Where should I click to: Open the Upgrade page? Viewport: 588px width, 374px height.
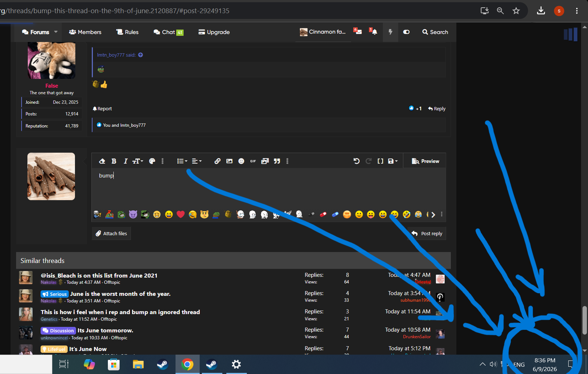click(x=214, y=32)
